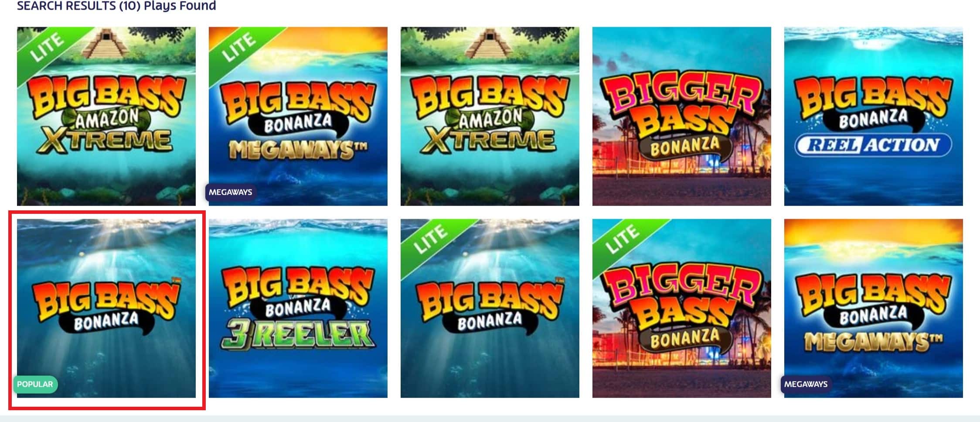Image resolution: width=980 pixels, height=422 pixels.
Task: Open Big Bass Bonanza Megaways non-Lite game
Action: coord(874,308)
